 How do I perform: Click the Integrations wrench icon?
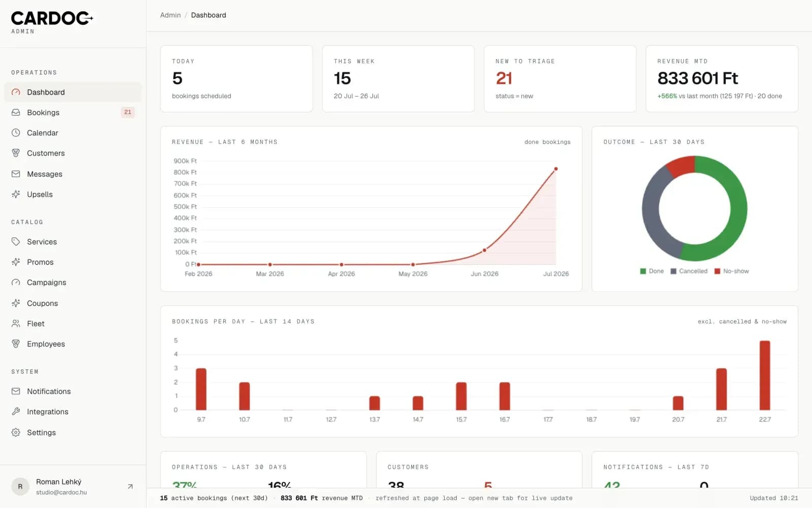coord(16,411)
